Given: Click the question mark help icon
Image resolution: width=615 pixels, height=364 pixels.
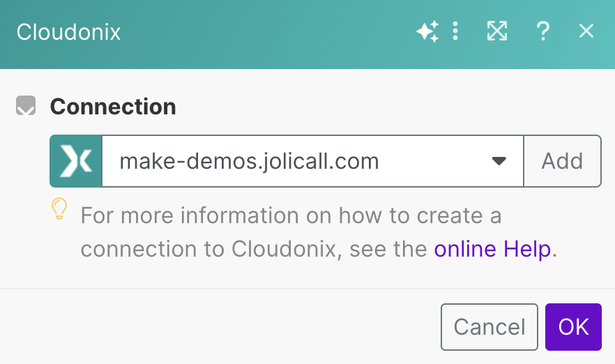Looking at the screenshot, I should 543,31.
